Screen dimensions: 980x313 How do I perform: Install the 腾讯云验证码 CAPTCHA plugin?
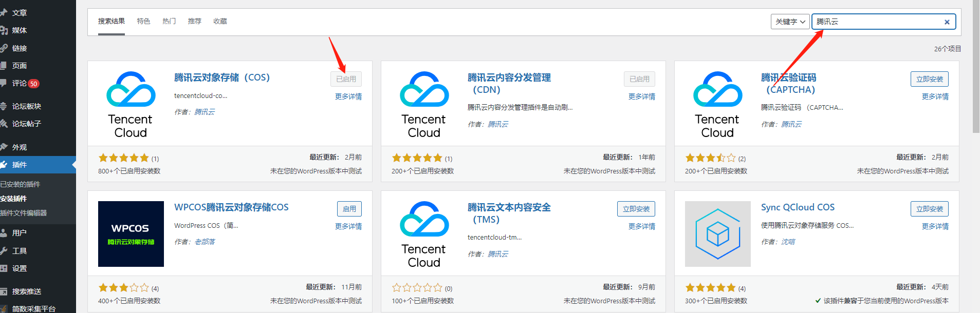coord(929,79)
